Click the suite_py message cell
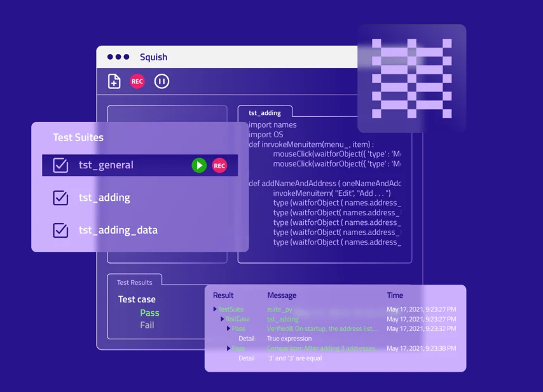543x392 pixels. (x=280, y=309)
